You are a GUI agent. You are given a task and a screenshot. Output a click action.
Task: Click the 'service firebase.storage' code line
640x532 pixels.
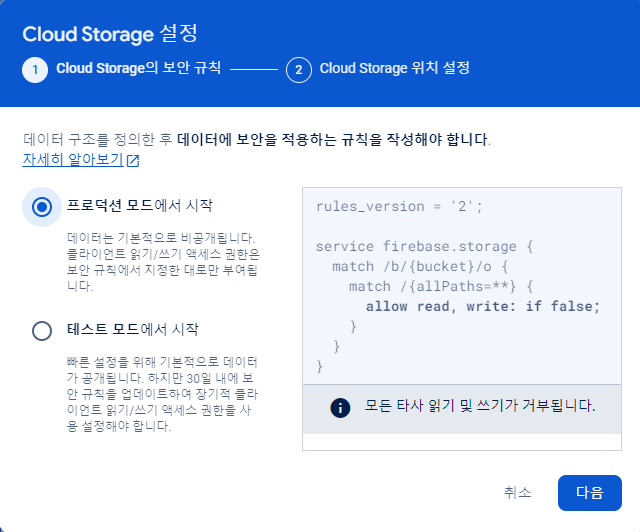point(424,246)
